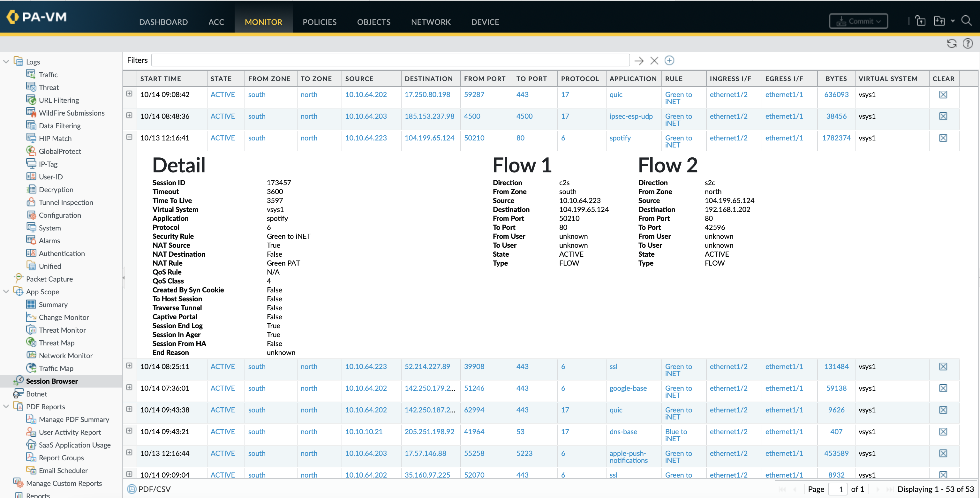Export the sessions via the PDF/CSV icon

[x=132, y=489]
